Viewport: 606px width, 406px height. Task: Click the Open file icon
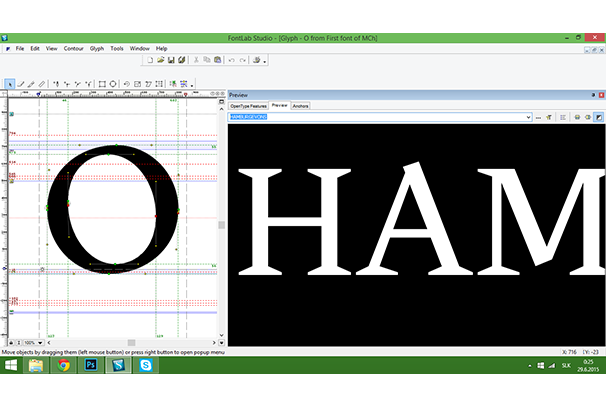tap(160, 60)
